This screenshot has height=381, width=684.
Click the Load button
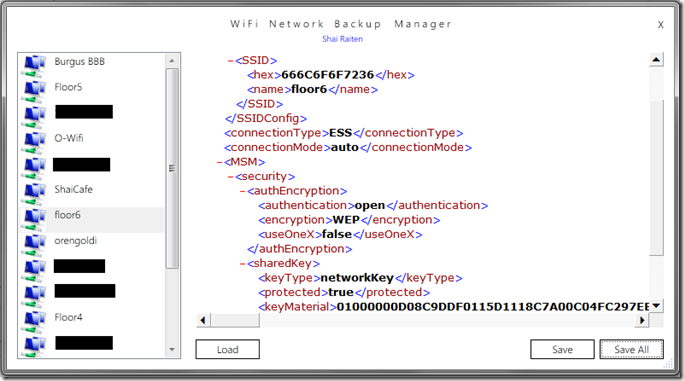pyautogui.click(x=228, y=349)
